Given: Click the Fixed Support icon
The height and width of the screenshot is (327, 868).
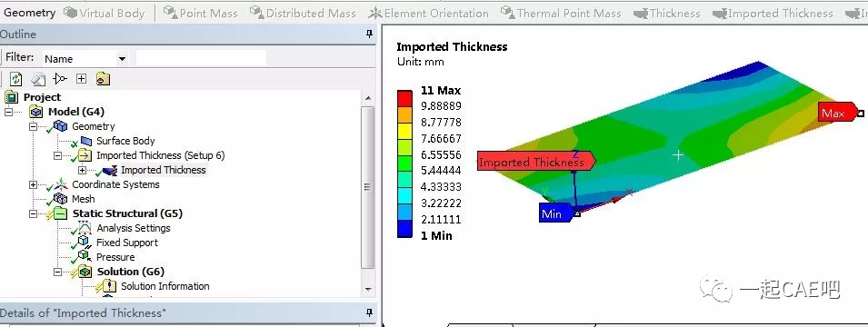Looking at the screenshot, I should pos(85,243).
